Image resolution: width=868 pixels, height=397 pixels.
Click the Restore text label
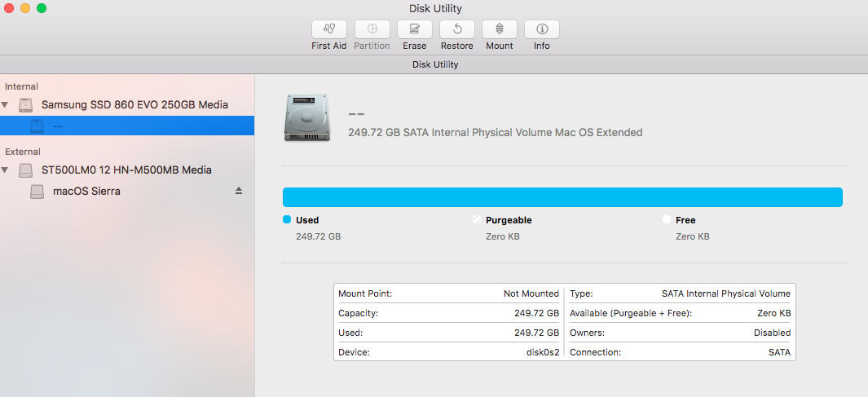(456, 46)
